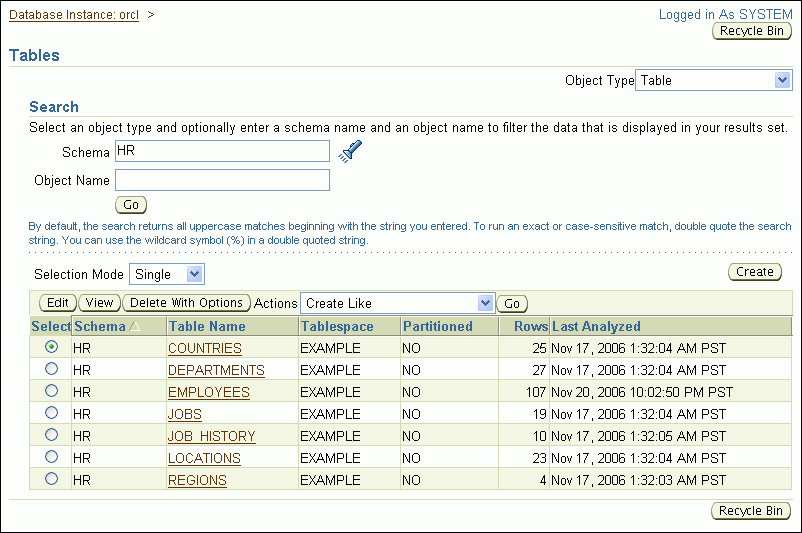Click the flashlight schema search icon
Image resolution: width=802 pixels, height=533 pixels.
349,151
